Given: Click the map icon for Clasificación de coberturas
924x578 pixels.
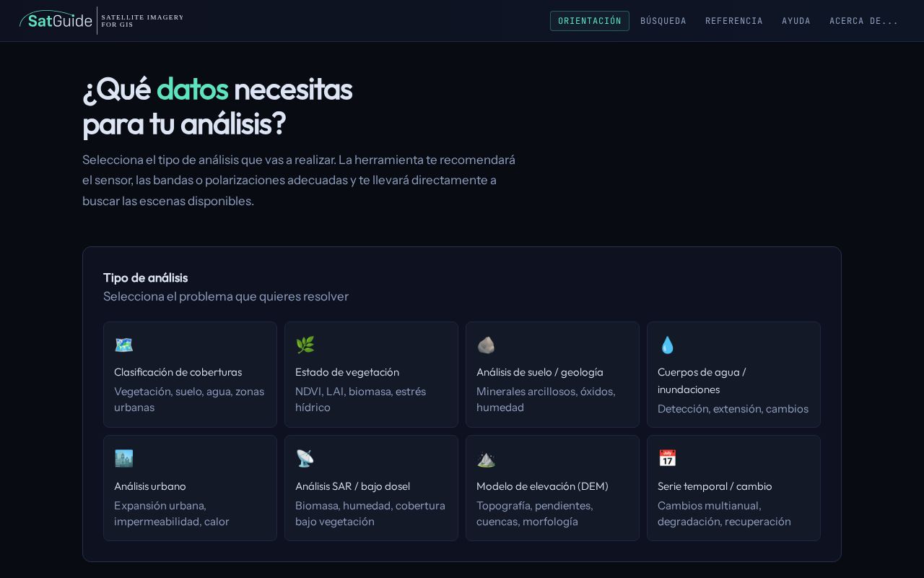Looking at the screenshot, I should click(x=123, y=345).
